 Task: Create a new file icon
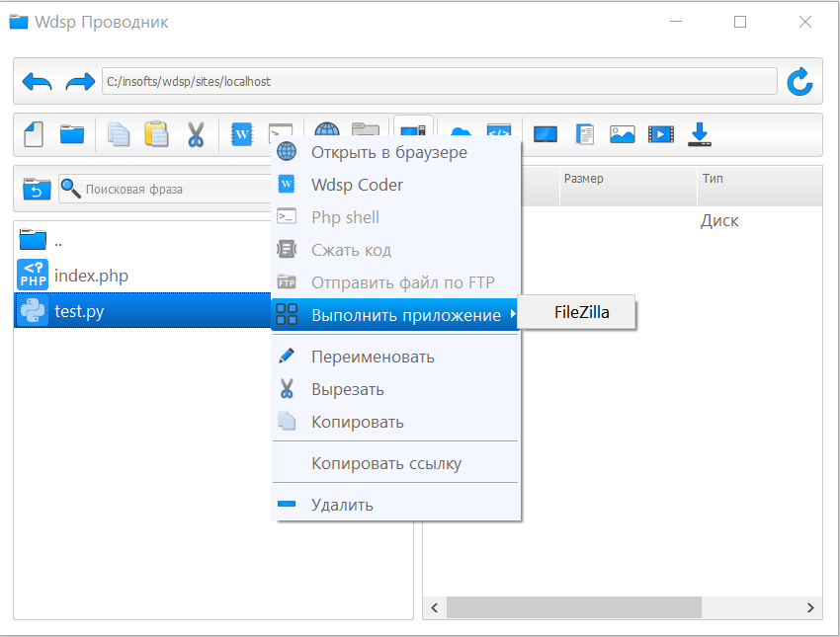[34, 134]
